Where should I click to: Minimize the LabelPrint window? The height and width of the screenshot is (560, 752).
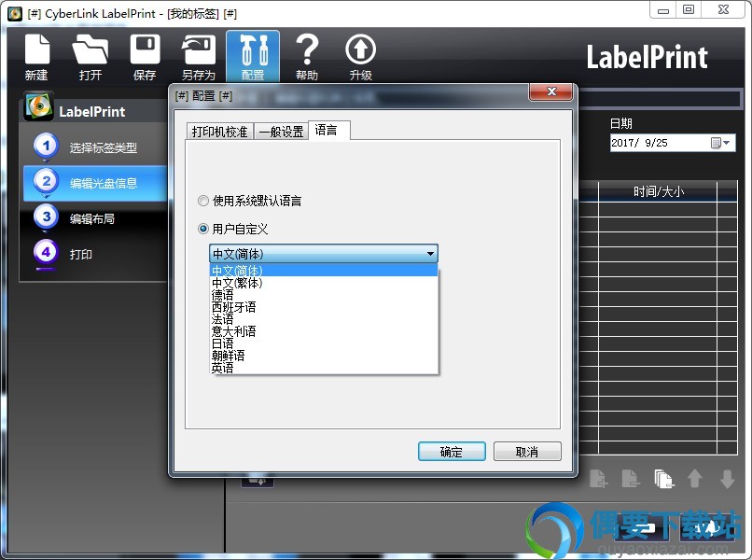click(x=663, y=10)
